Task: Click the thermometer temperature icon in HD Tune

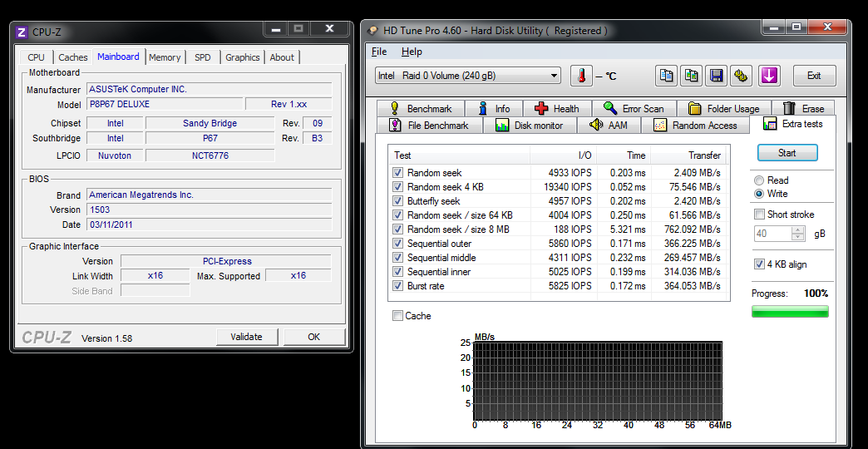Action: pos(581,76)
